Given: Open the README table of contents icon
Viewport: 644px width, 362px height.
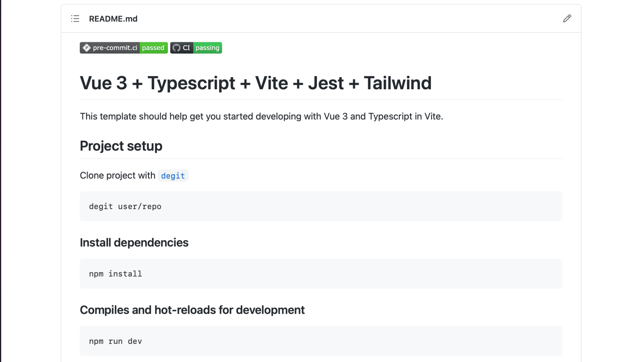Looking at the screenshot, I should coord(75,19).
